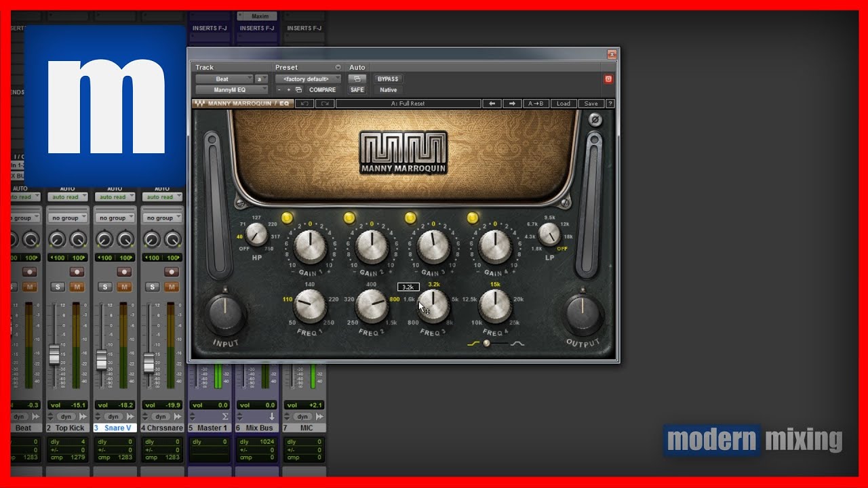868x488 pixels.
Task: Select the Master 1 track name
Action: click(x=212, y=428)
